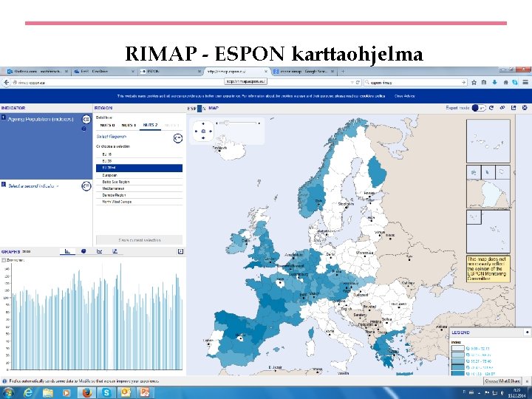Export the map with the share icon
This screenshot has width=532, height=399.
coord(514,108)
